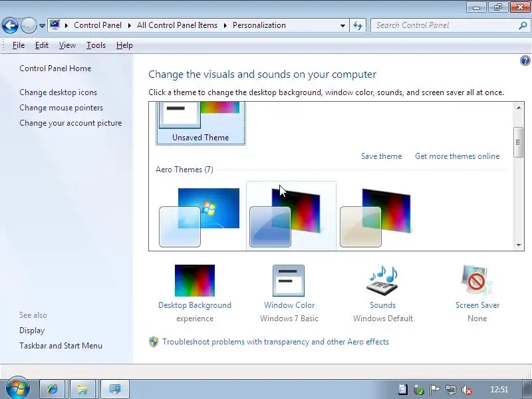
Task: Click the theme list scrollbar thumb
Action: click(x=518, y=142)
